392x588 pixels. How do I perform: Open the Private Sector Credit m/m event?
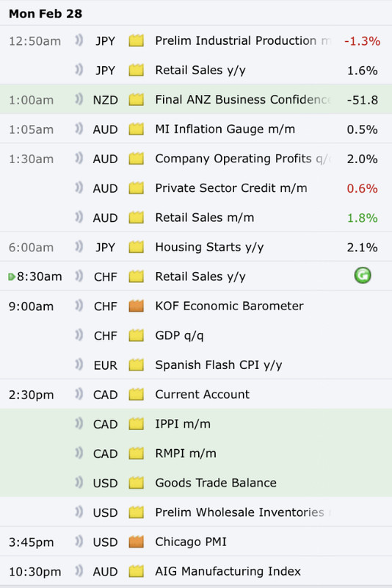click(231, 188)
